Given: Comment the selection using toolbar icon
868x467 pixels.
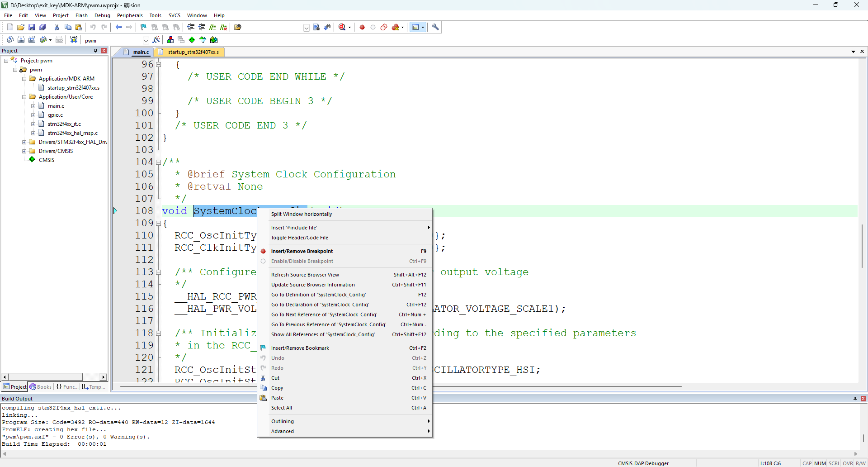Looking at the screenshot, I should pos(212,27).
